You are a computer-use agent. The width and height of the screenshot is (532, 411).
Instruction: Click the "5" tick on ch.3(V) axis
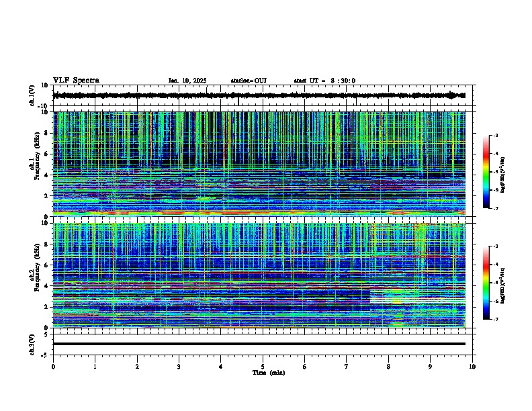(x=47, y=334)
